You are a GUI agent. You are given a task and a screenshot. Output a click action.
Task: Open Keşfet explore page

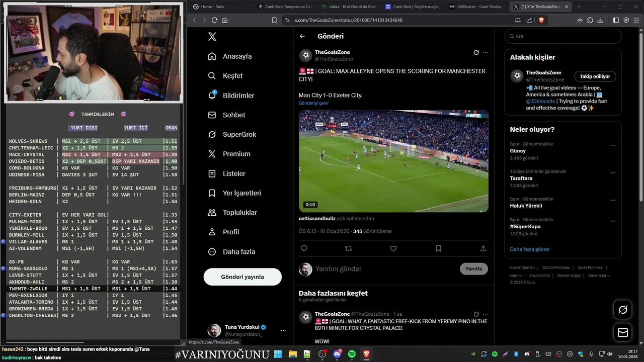(226, 76)
